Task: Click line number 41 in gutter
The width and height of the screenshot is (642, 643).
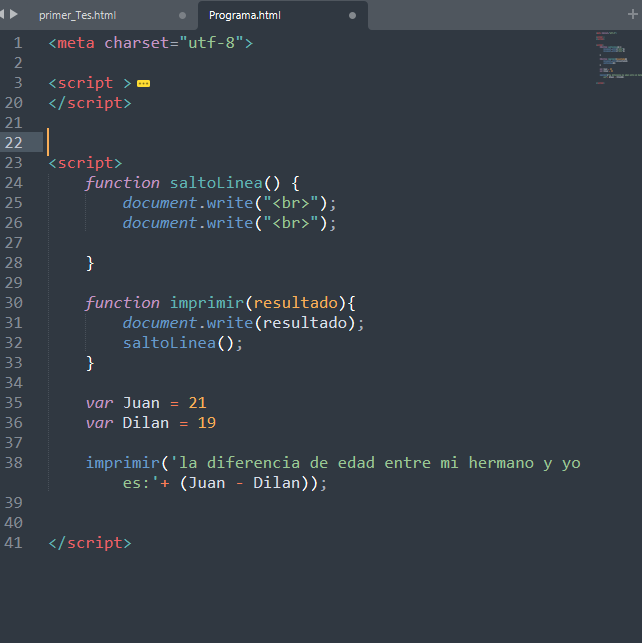Action: pos(14,543)
